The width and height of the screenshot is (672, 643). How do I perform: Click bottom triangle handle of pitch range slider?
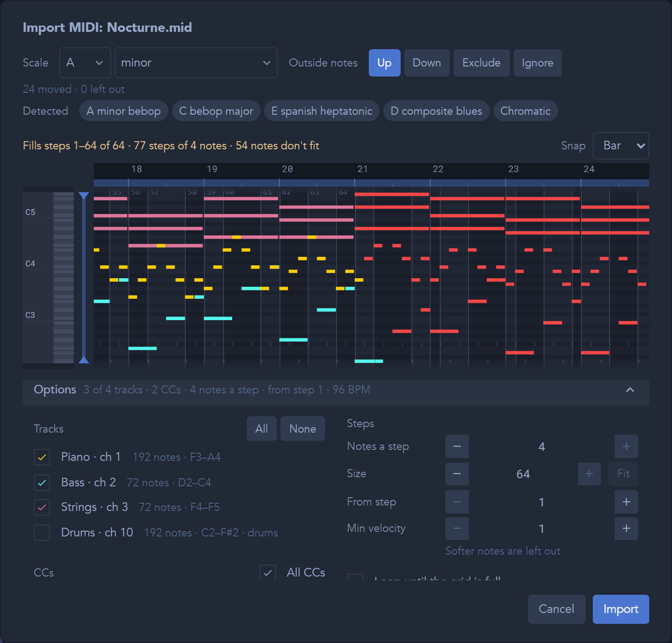click(x=83, y=360)
